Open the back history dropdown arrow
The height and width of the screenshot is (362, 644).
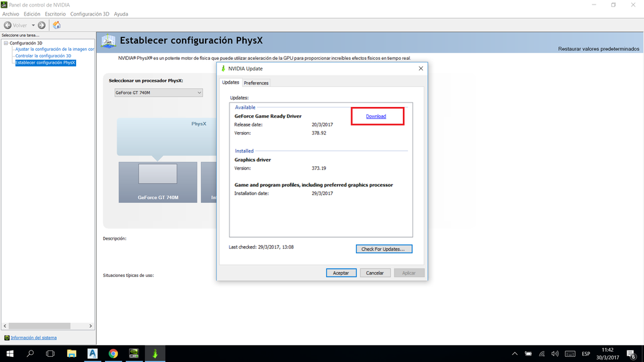(34, 26)
